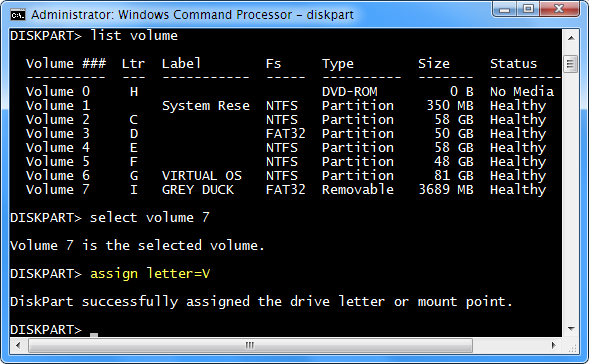Click the vertical scrollbar down arrow

click(571, 329)
